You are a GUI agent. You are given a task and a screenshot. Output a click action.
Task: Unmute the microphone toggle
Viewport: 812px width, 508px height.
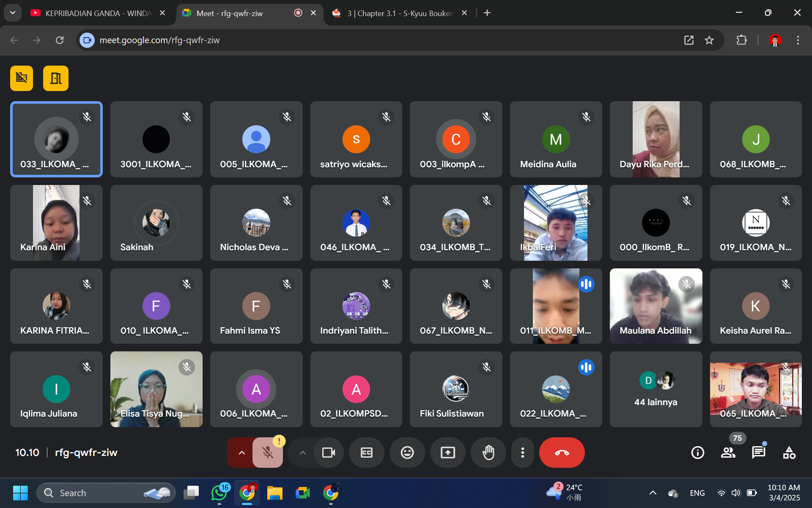pos(267,453)
